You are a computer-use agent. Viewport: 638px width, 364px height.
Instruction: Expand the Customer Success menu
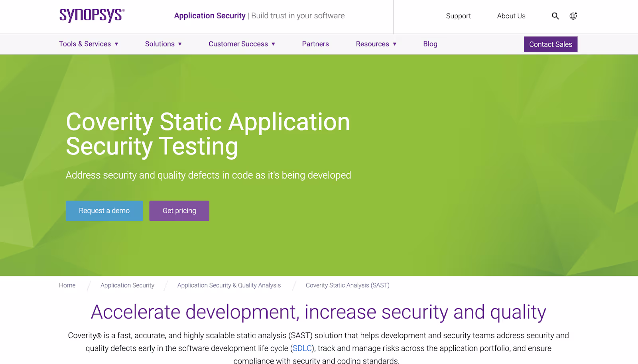(242, 44)
